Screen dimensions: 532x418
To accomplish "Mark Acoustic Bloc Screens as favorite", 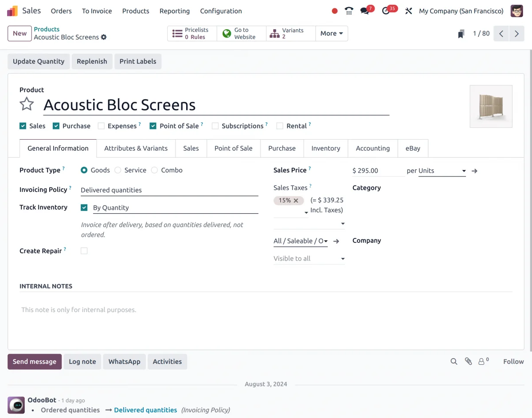I will [x=27, y=104].
